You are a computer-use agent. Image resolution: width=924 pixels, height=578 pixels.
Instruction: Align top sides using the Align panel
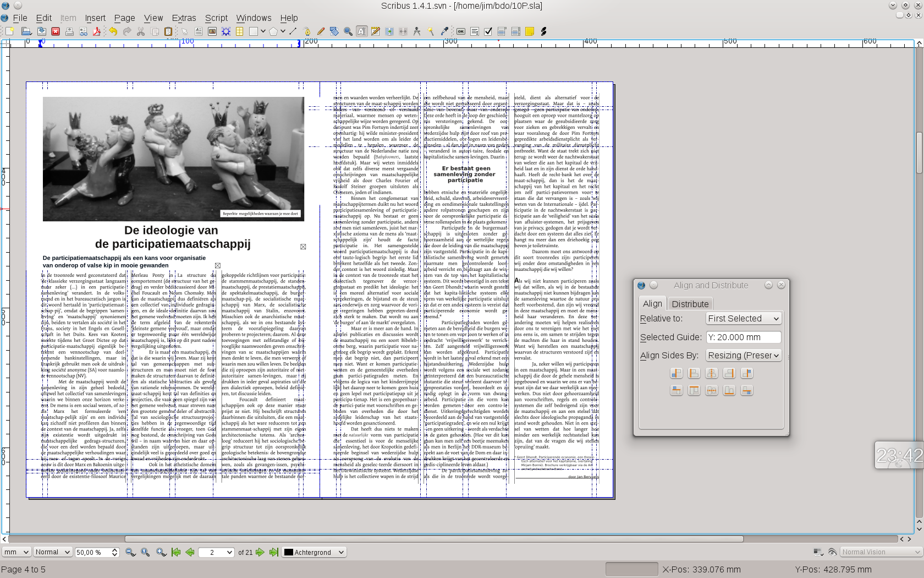point(694,390)
